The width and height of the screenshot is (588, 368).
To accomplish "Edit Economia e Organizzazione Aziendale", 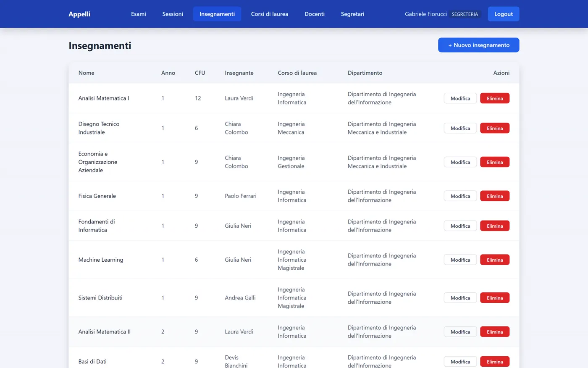I will [460, 162].
